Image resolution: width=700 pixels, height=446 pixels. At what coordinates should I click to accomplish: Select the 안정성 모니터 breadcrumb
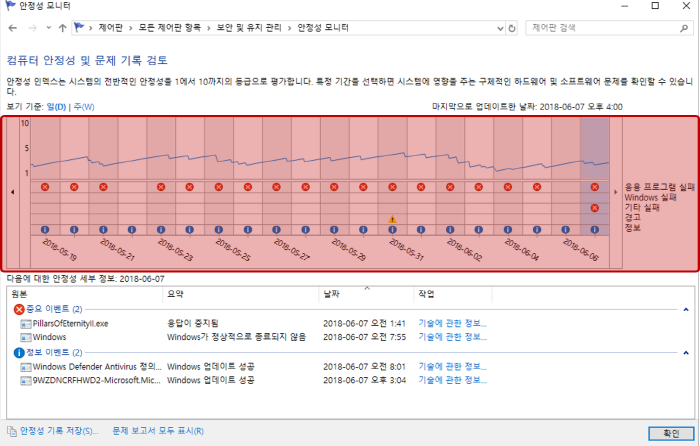(323, 28)
